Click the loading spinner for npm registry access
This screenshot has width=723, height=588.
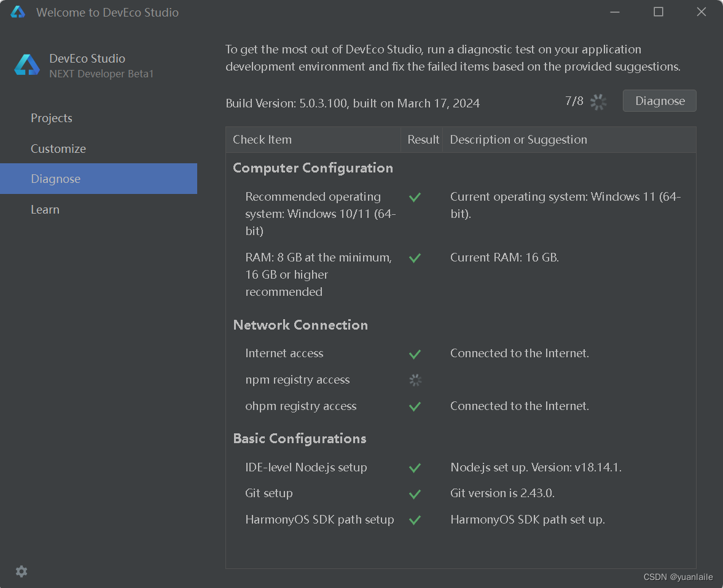pyautogui.click(x=415, y=380)
